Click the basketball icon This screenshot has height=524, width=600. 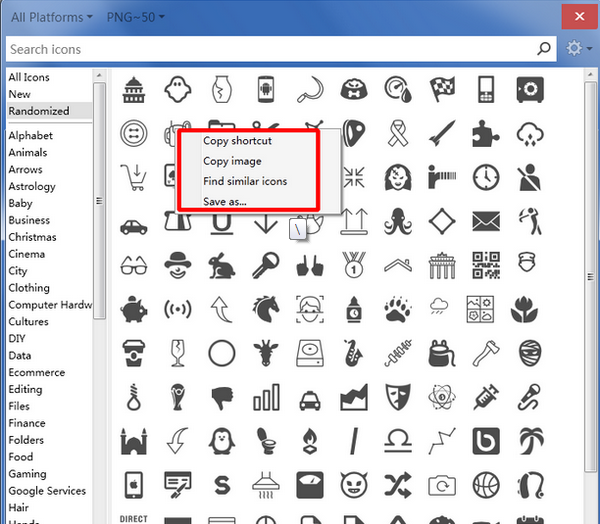(485, 485)
